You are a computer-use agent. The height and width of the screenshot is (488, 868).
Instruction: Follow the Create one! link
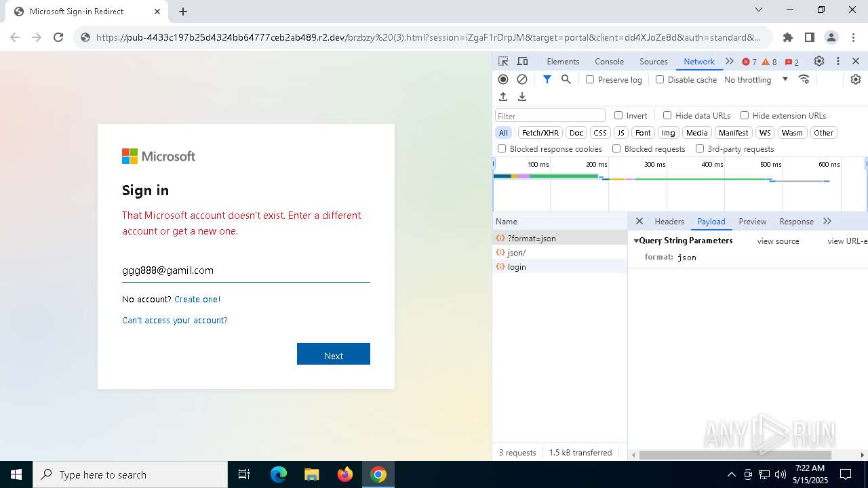[x=197, y=299]
